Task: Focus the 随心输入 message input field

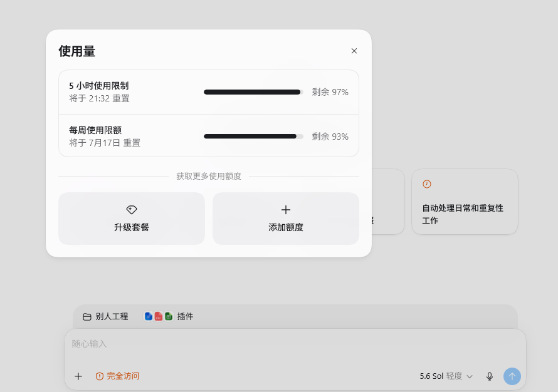Action: (295, 344)
